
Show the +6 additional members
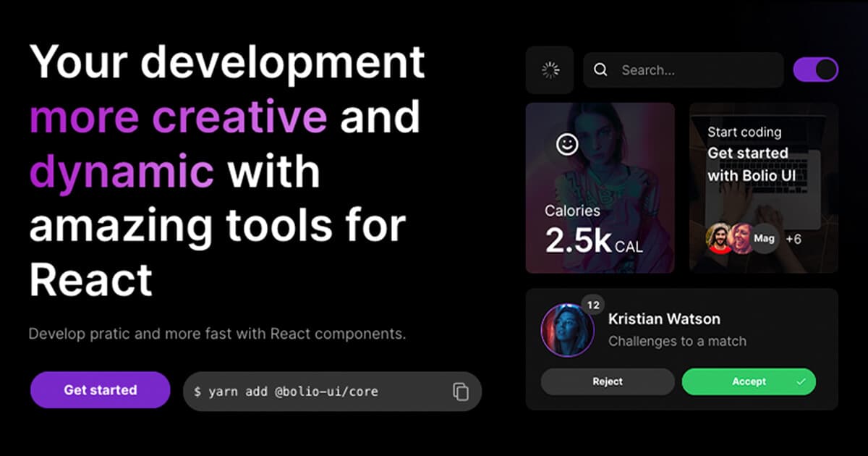point(793,239)
